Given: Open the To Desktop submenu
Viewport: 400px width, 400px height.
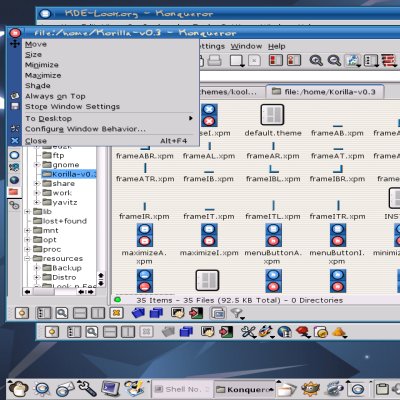Looking at the screenshot, I should point(111,119).
